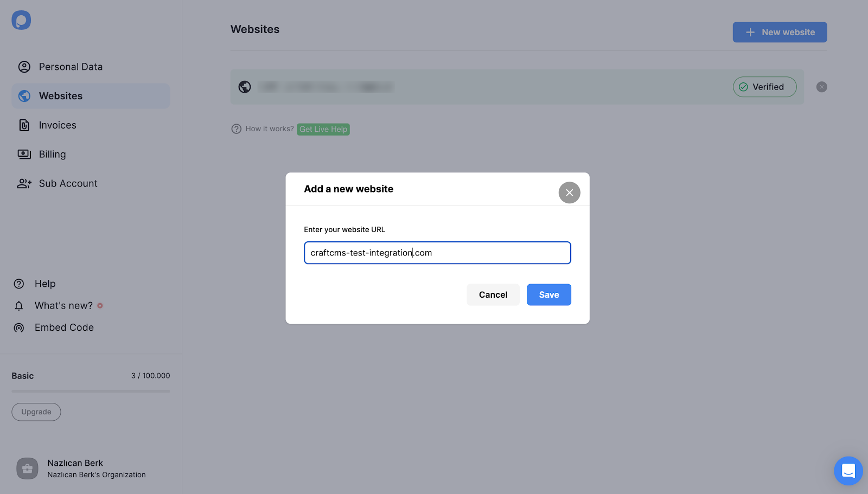
Task: Open the Websites menu item
Action: click(x=61, y=96)
